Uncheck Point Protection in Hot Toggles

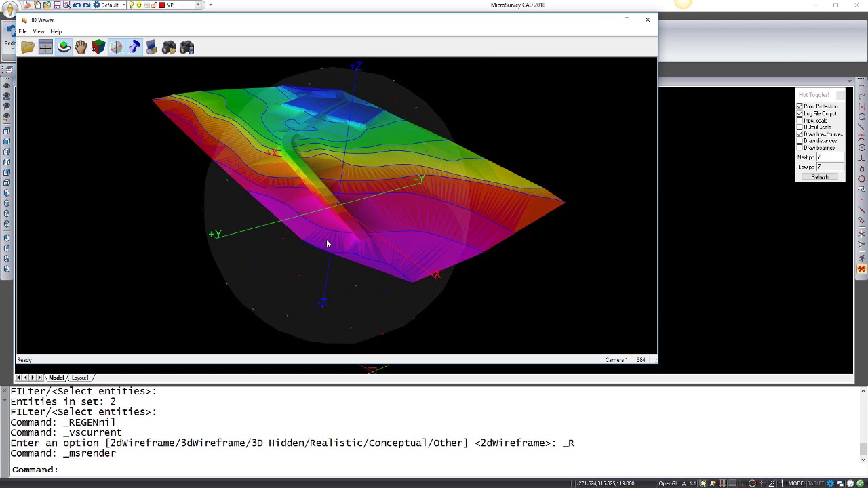click(800, 106)
